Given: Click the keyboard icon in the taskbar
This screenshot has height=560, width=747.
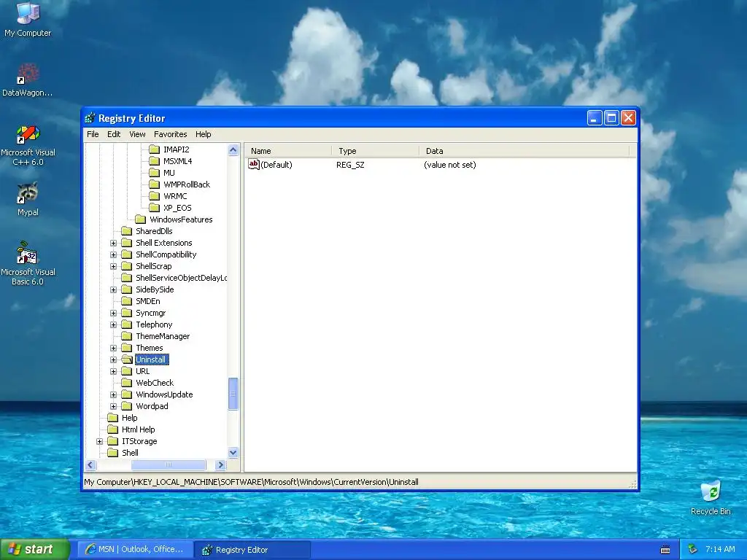Looking at the screenshot, I should (x=665, y=550).
